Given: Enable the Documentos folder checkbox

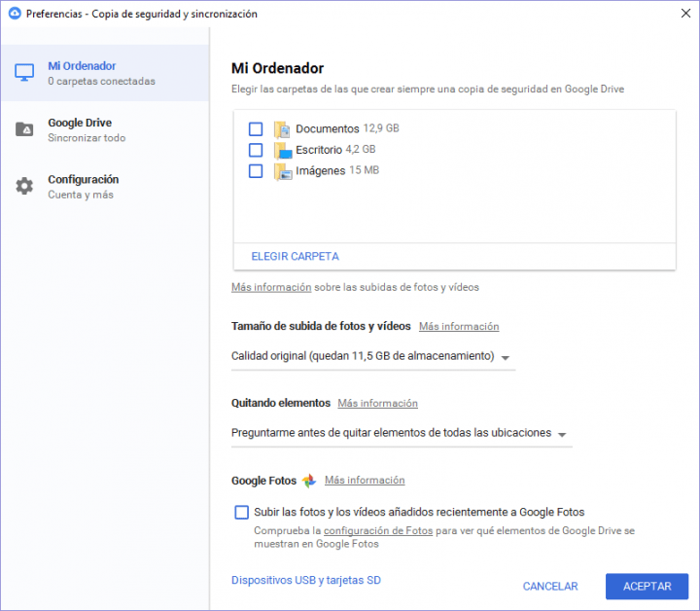Looking at the screenshot, I should (256, 129).
